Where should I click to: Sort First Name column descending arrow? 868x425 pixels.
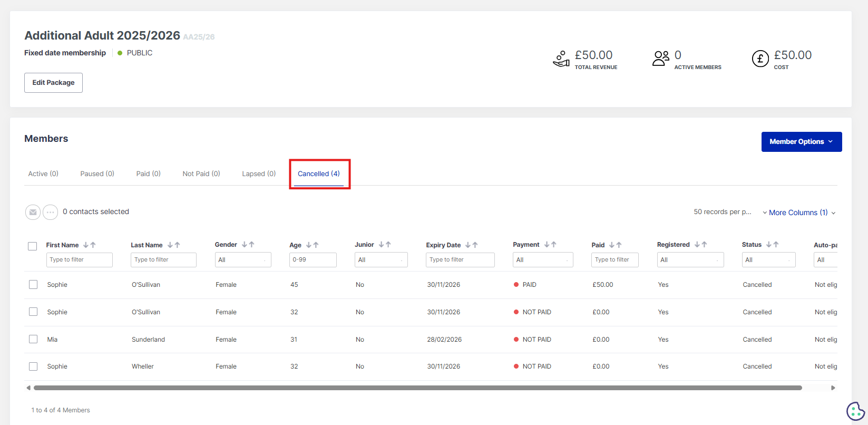pyautogui.click(x=86, y=245)
